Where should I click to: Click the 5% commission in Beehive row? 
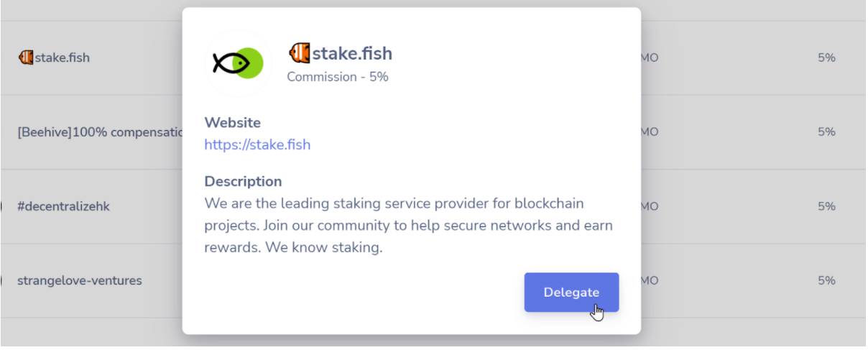(x=826, y=132)
